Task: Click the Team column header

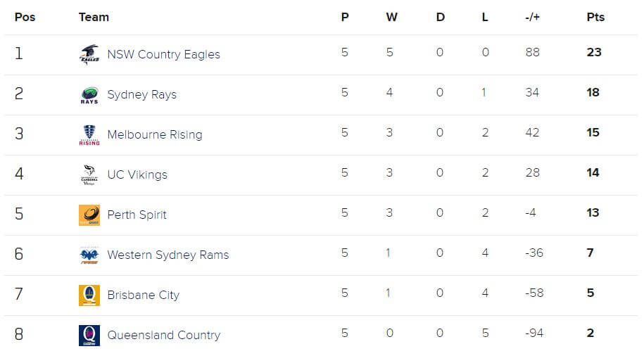Action: (94, 18)
